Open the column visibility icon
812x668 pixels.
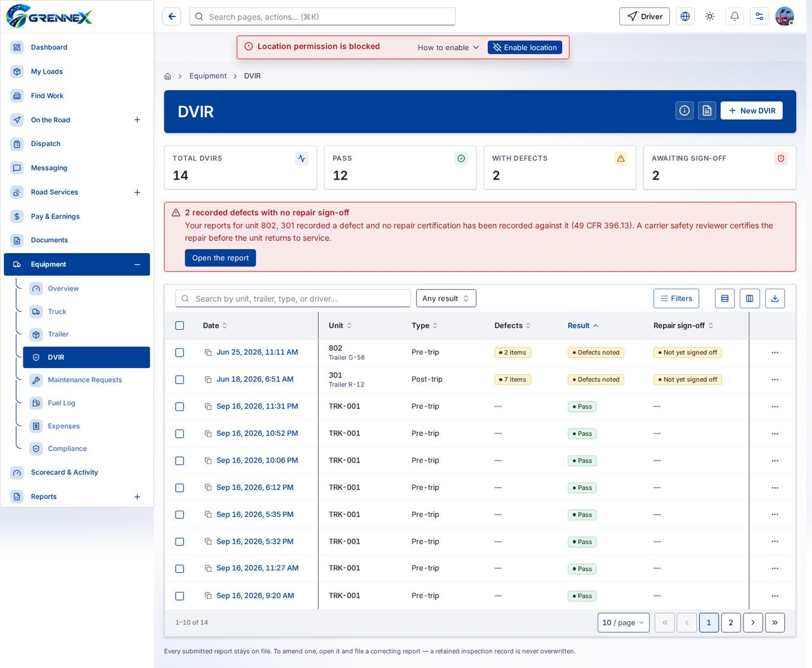pos(750,298)
